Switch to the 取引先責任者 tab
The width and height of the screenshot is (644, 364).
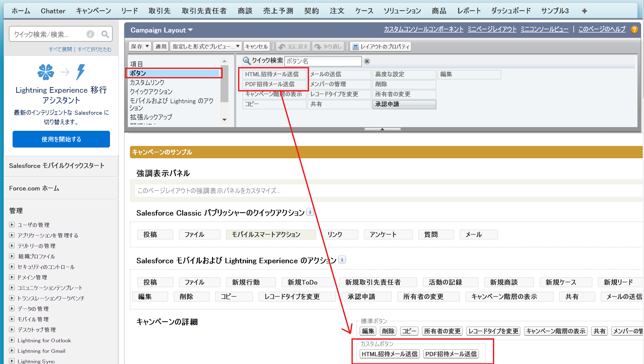(204, 11)
